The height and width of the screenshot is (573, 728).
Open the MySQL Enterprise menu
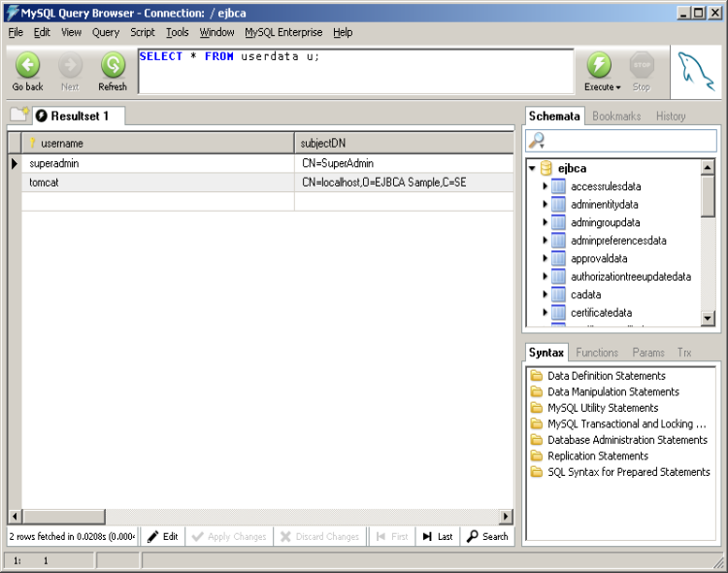tap(283, 32)
